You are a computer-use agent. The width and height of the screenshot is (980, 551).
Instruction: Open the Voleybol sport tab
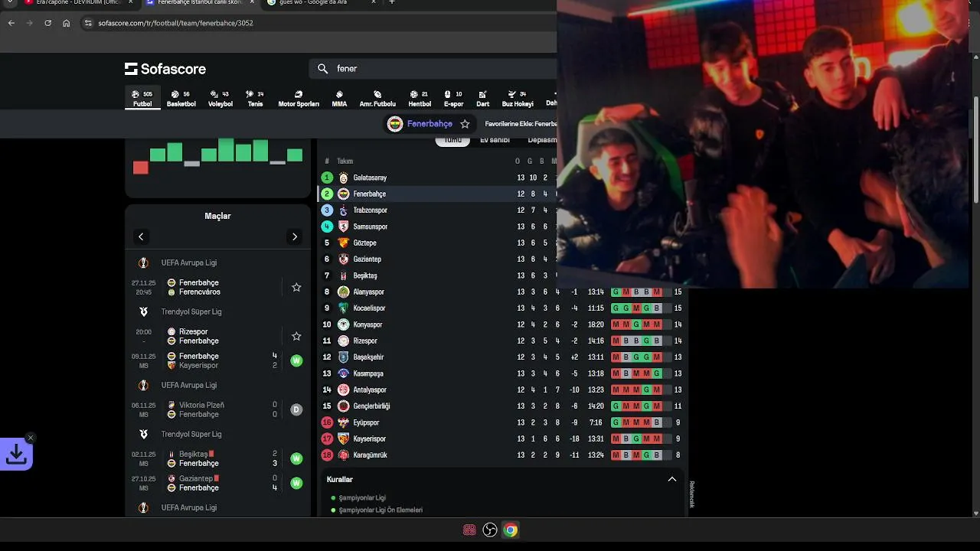pyautogui.click(x=220, y=99)
